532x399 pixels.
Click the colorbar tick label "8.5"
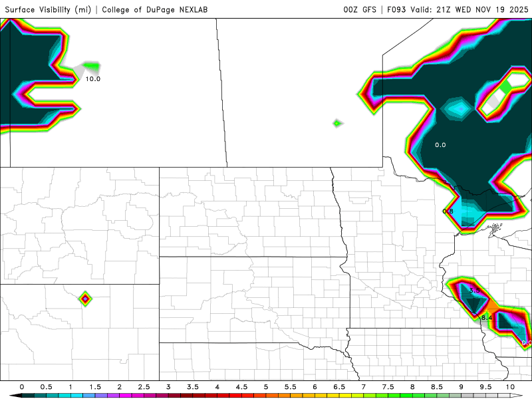click(x=437, y=387)
